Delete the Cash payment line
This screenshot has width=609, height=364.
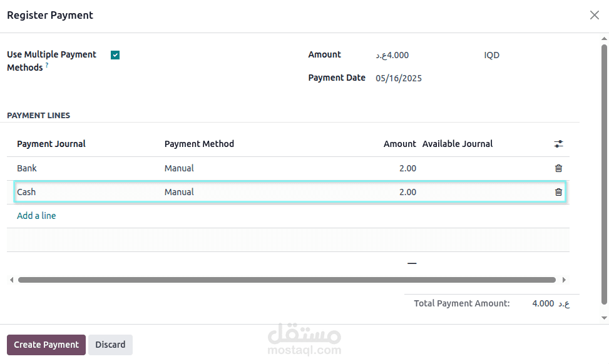tap(558, 192)
